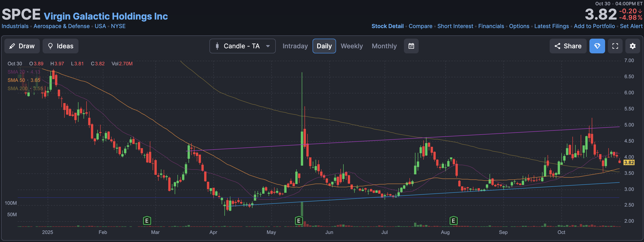644x242 pixels.
Task: Click the blue diamond premium icon
Action: (597, 46)
